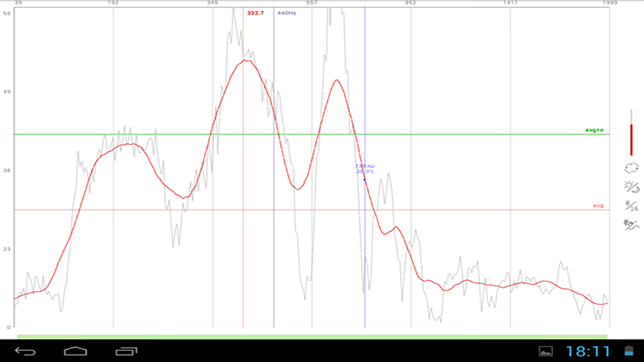The height and width of the screenshot is (362, 644).
Task: Click the pink avg line label
Action: [597, 205]
